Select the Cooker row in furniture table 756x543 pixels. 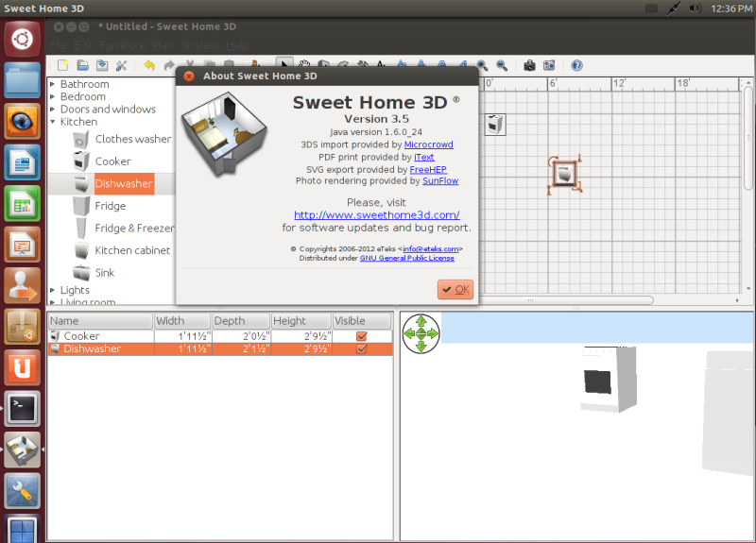(220, 336)
